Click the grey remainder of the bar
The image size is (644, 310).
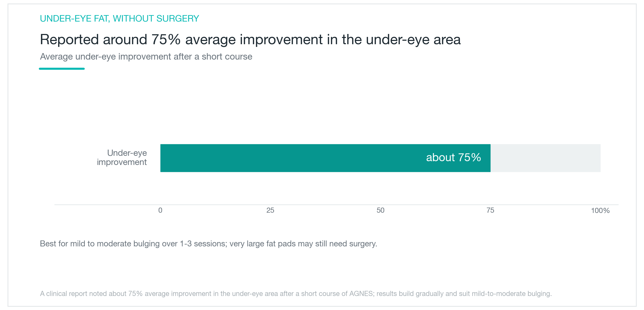coord(545,158)
